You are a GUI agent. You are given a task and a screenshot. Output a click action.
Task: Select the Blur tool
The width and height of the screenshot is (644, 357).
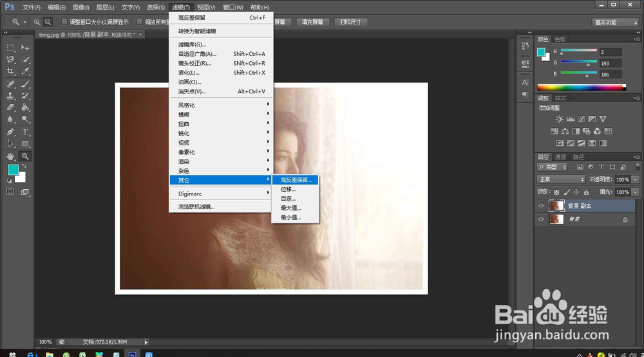tap(10, 120)
